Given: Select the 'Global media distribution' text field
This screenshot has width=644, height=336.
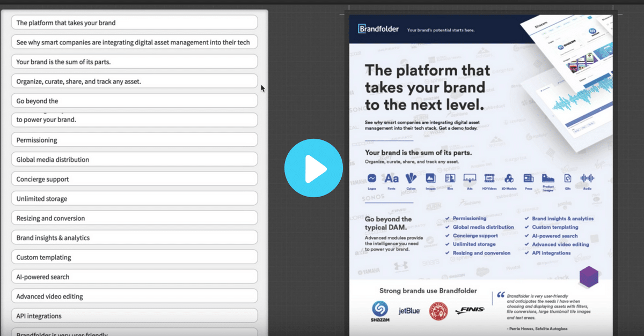Looking at the screenshot, I should click(134, 160).
